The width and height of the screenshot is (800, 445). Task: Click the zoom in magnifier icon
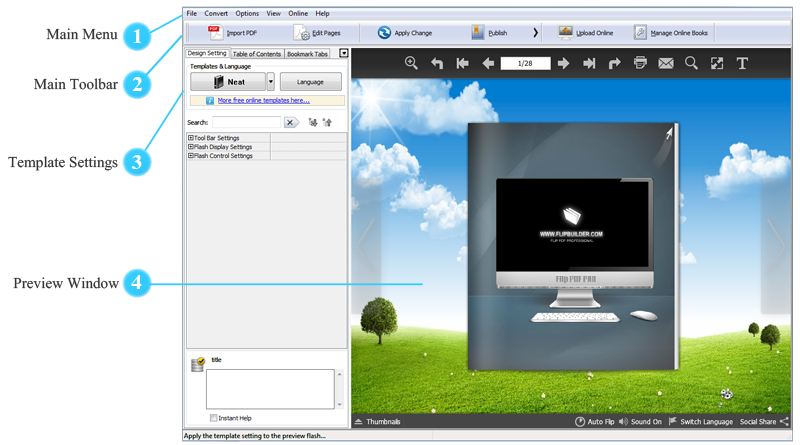click(x=411, y=64)
